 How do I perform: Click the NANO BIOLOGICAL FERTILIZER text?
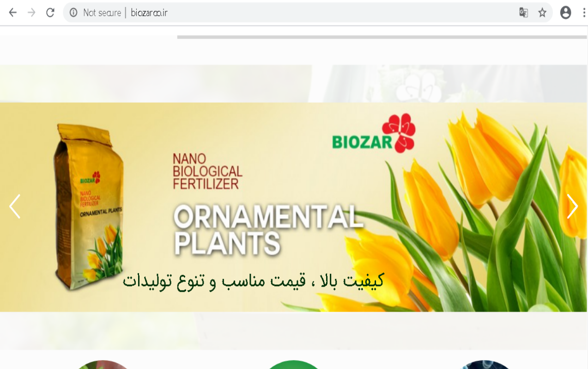pos(207,172)
